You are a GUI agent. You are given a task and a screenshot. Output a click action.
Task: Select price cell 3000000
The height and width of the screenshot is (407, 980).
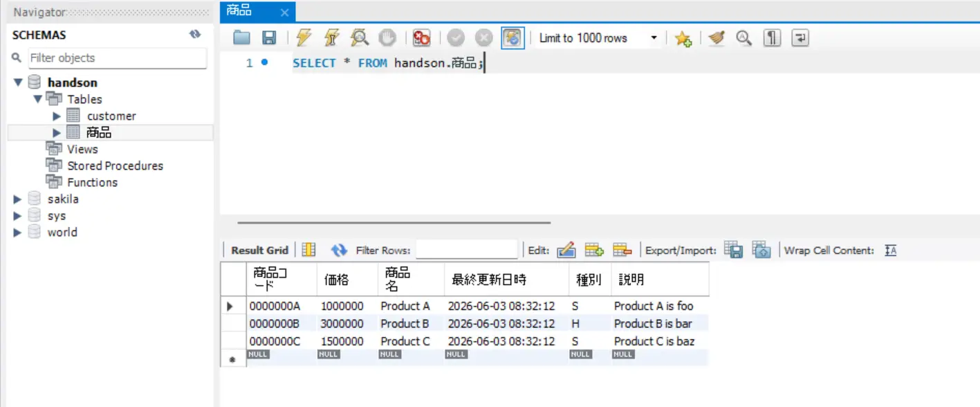(346, 323)
